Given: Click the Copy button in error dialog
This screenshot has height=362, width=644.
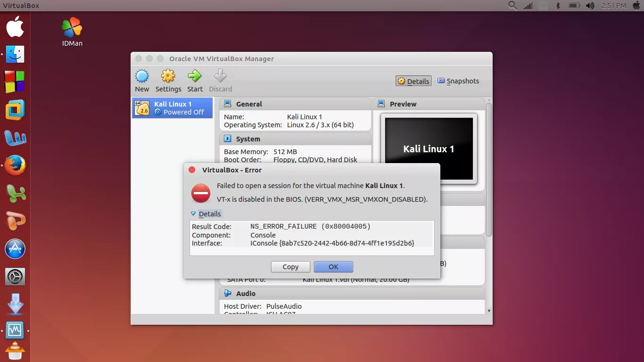Looking at the screenshot, I should (x=290, y=267).
